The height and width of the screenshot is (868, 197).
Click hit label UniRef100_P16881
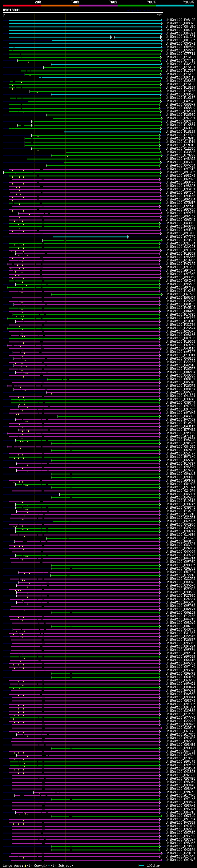click(180, 125)
